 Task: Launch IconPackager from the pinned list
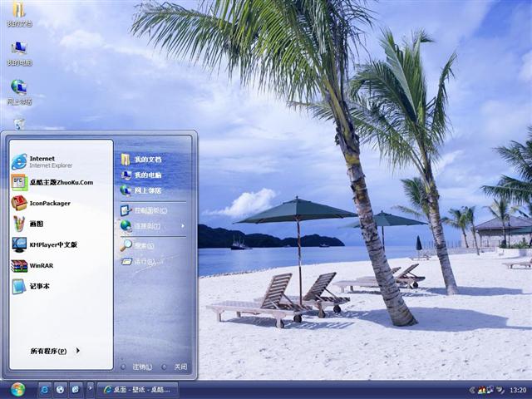tap(50, 203)
